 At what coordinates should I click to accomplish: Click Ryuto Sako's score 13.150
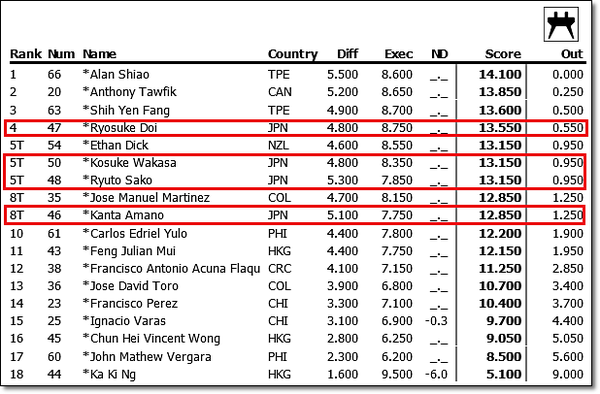coord(500,180)
